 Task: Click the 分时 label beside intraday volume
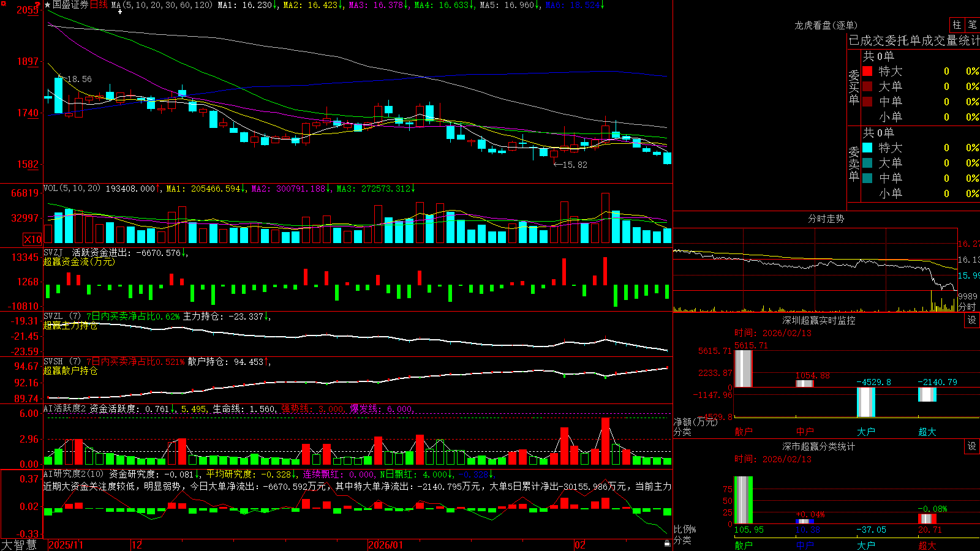click(967, 307)
